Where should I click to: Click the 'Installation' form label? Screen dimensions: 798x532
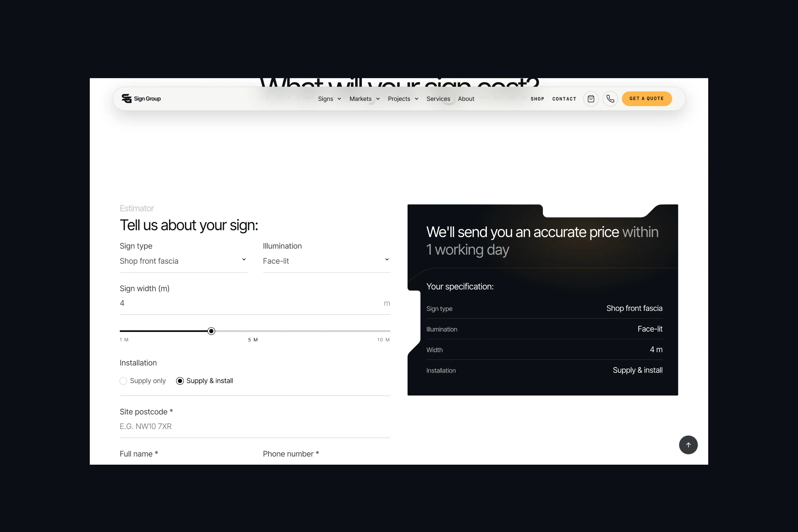tap(138, 363)
